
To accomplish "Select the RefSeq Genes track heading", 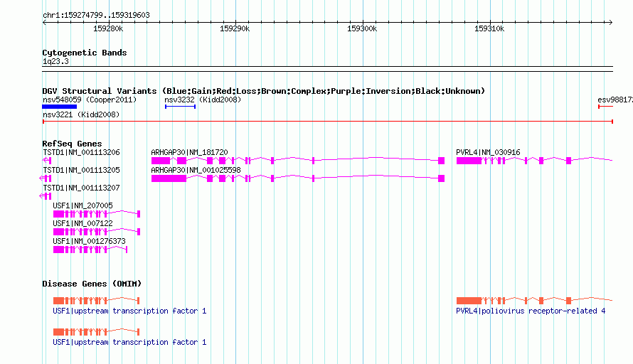I will [x=72, y=144].
